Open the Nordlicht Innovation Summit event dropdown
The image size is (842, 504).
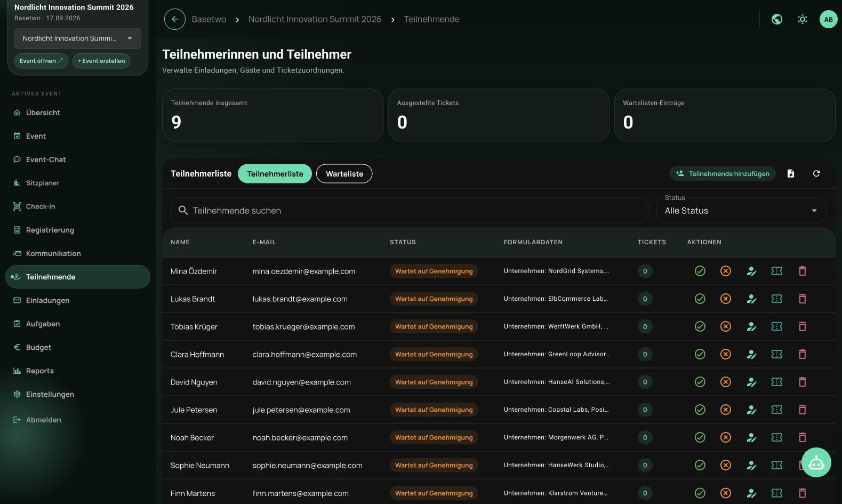(78, 38)
